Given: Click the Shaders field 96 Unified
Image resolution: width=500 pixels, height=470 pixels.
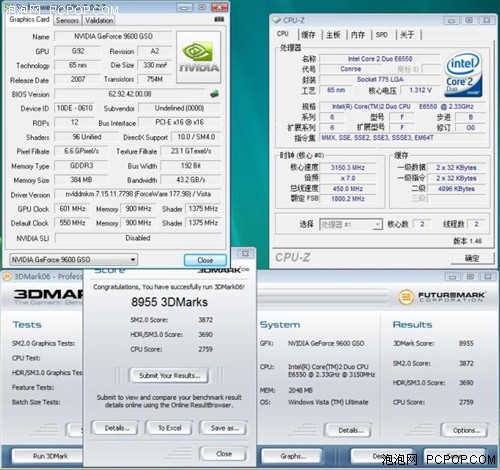Looking at the screenshot, I should point(87,137).
